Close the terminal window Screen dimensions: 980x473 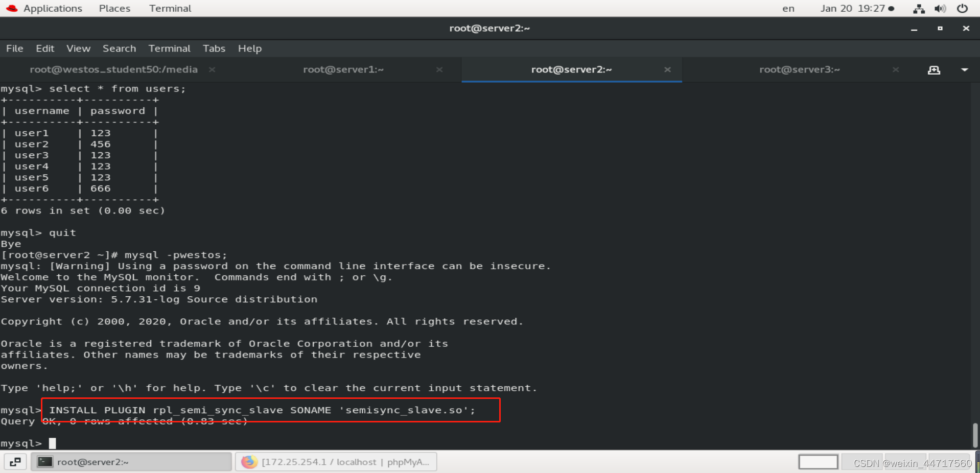click(x=966, y=29)
